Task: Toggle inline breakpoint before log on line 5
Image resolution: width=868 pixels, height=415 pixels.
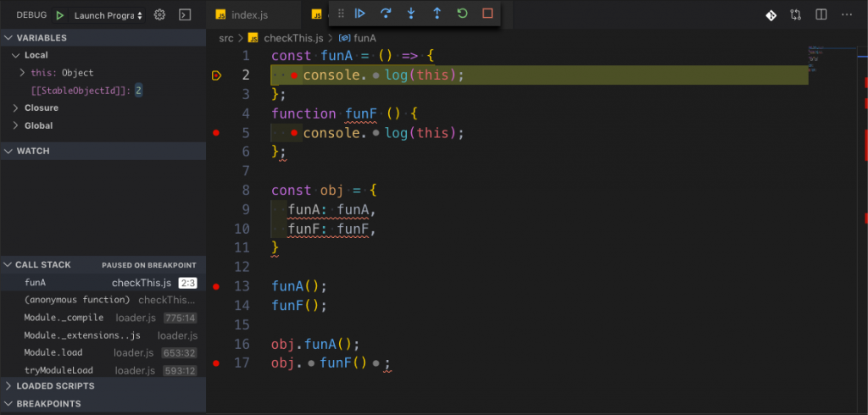Action: tap(376, 133)
